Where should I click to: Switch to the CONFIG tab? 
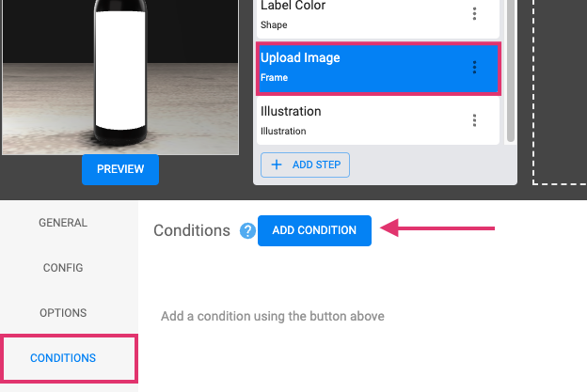[63, 267]
